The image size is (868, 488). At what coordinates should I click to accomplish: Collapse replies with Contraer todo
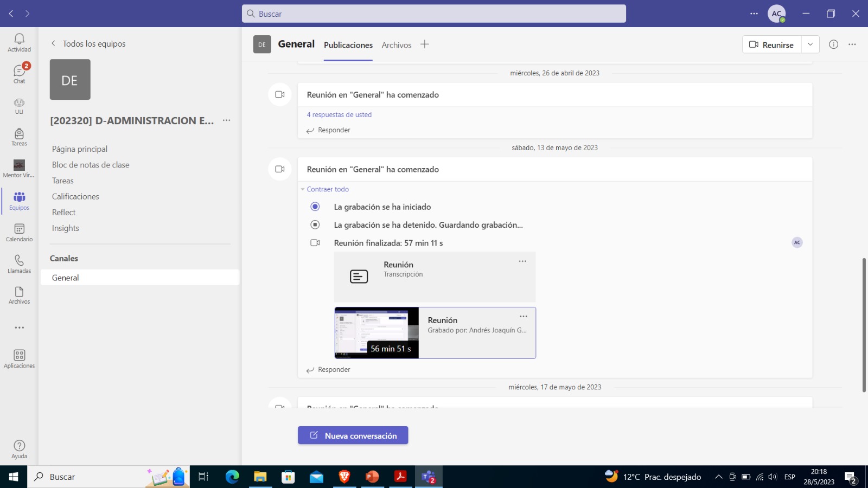pos(327,189)
